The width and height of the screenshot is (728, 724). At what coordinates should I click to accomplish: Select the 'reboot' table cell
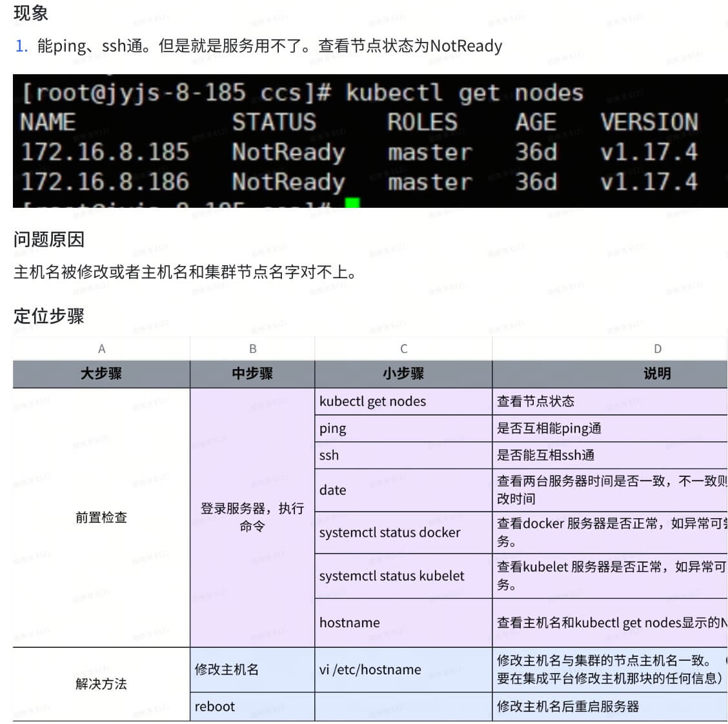252,707
